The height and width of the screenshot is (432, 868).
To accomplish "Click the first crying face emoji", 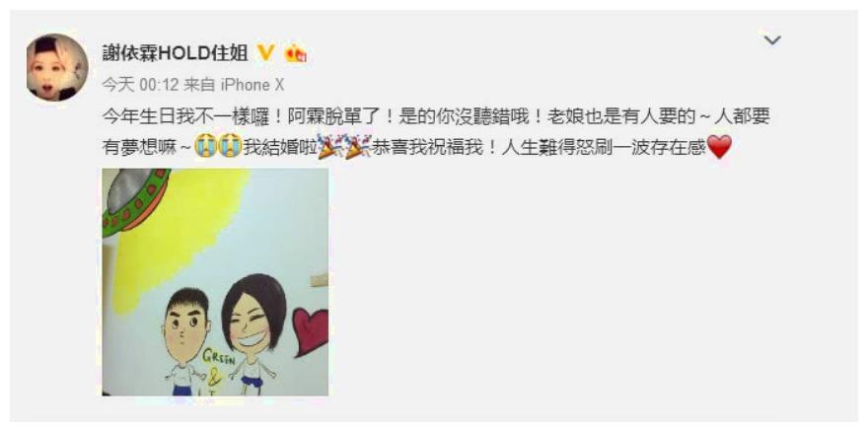I will [x=205, y=147].
